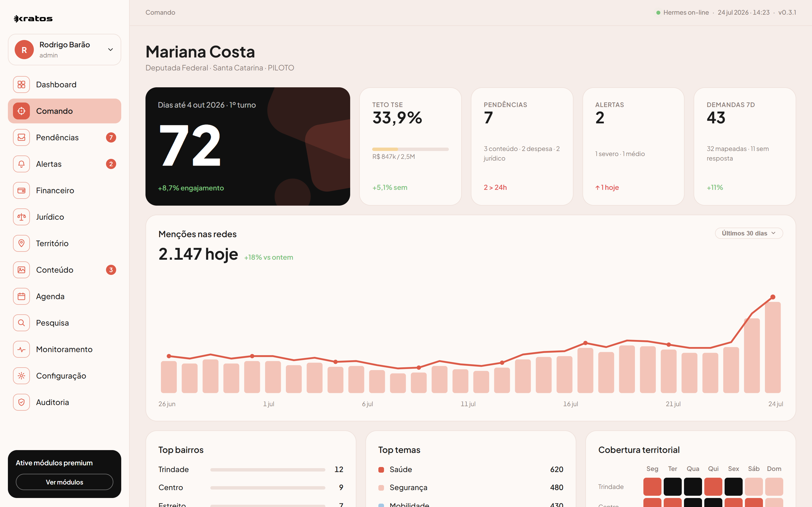Open the Dashboard grid icon
Screen dimensions: 812x507
tap(21, 84)
